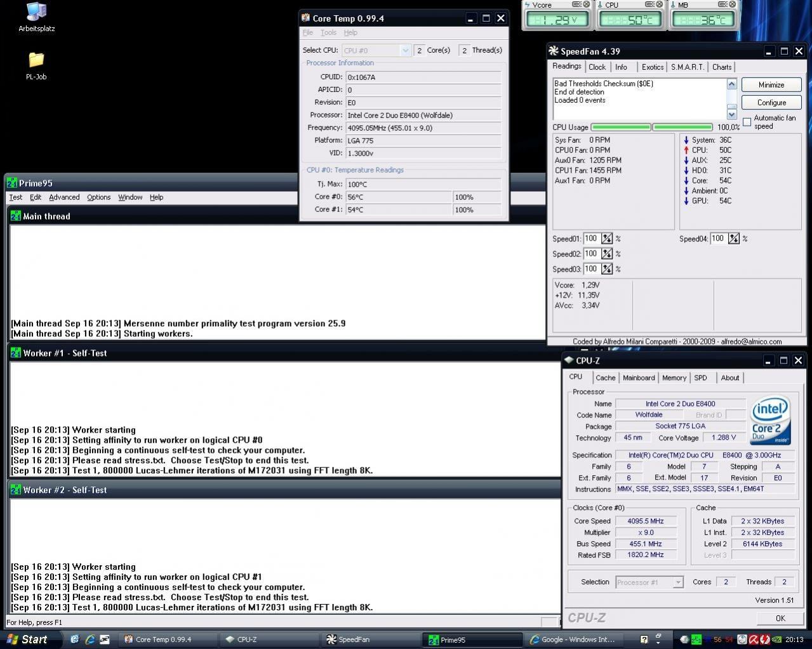This screenshot has width=812, height=649.
Task: Switch to CPU-Z in the taskbar
Action: coord(268,639)
